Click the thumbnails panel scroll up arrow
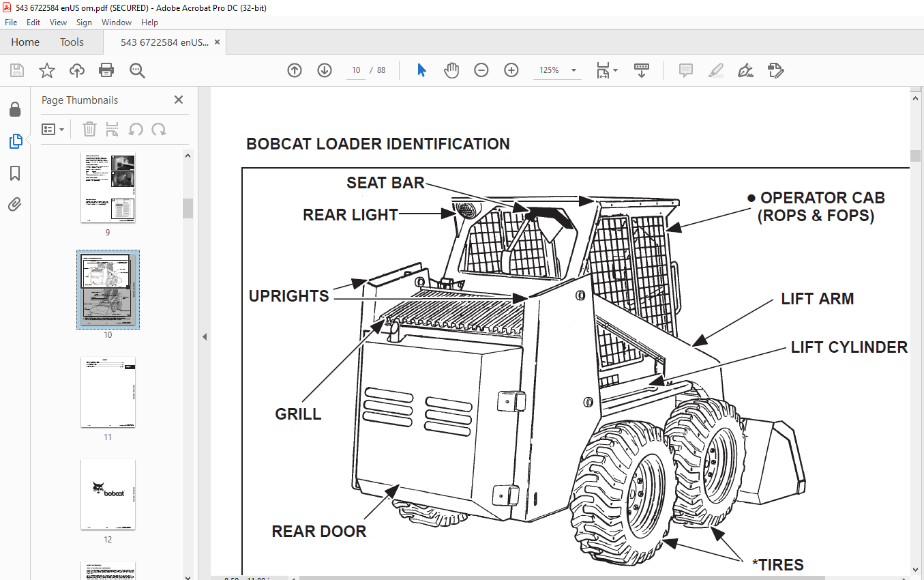 pos(188,156)
